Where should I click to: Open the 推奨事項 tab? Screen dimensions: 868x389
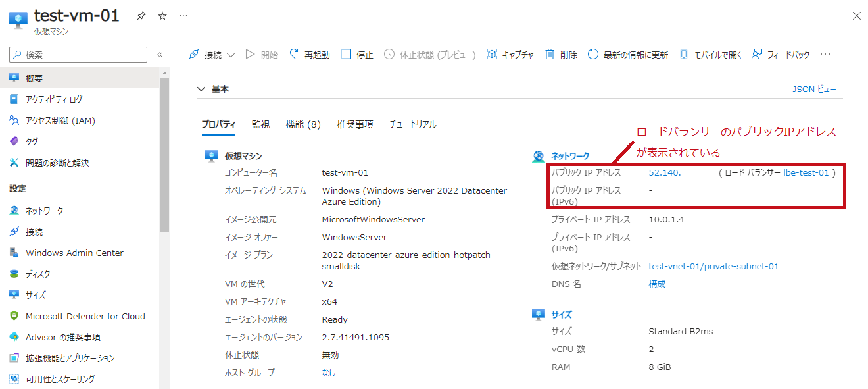click(355, 124)
